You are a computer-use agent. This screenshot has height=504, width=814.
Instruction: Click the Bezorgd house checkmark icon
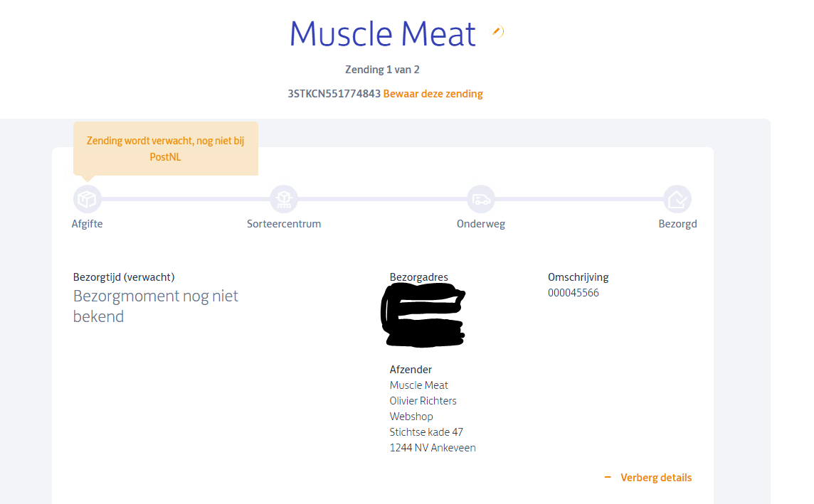(677, 199)
